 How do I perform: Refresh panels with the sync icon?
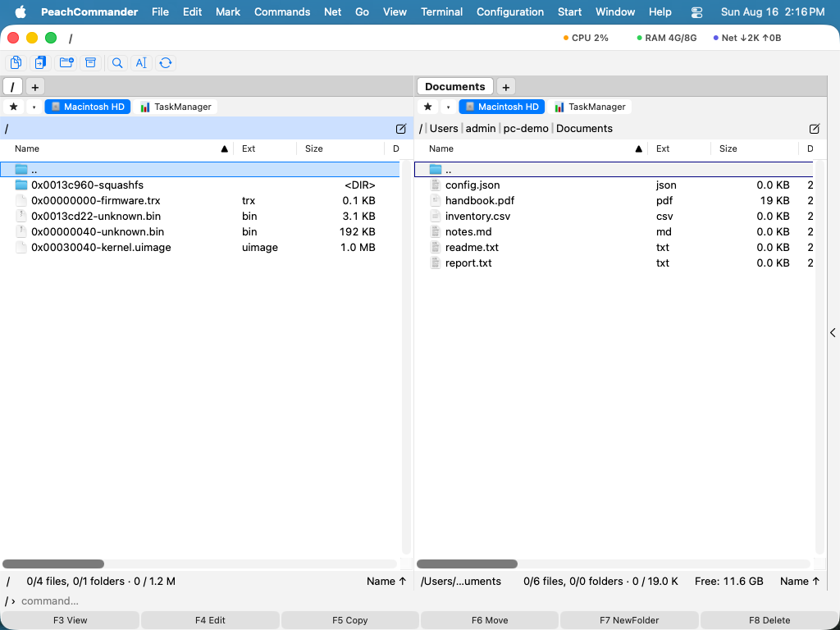[x=166, y=62]
